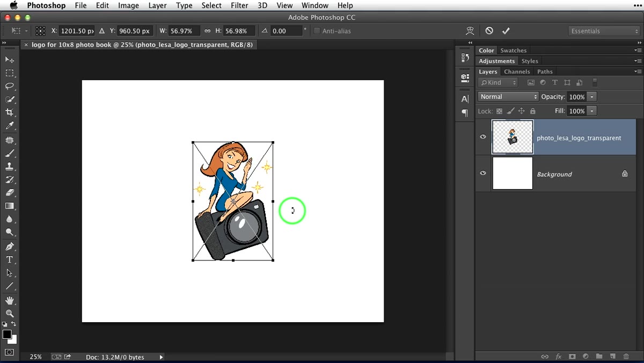
Task: Open the blend mode Normal dropdown
Action: pos(508,97)
